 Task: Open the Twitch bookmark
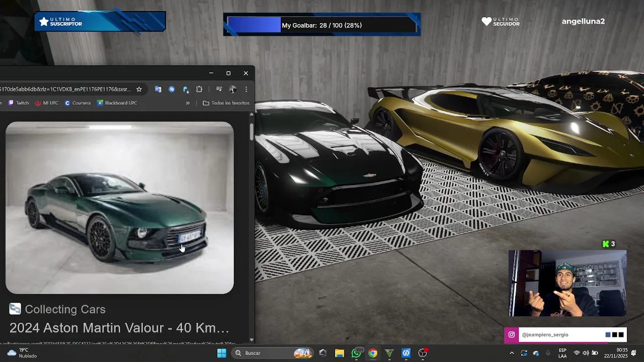[19, 103]
